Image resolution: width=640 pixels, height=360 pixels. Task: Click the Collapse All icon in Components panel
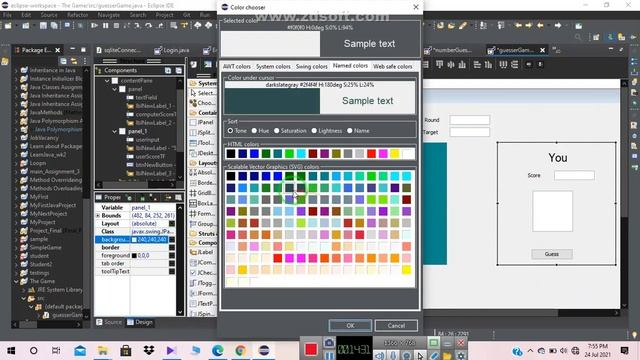(179, 71)
